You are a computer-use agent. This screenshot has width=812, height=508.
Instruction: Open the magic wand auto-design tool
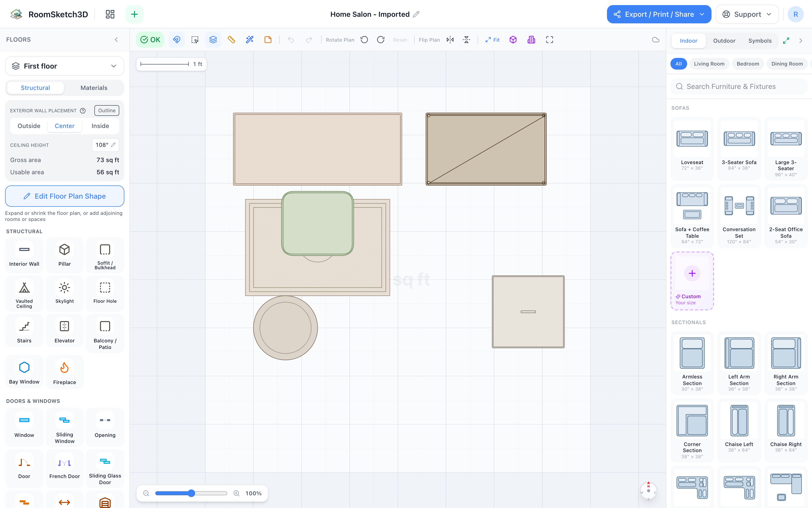coord(250,40)
